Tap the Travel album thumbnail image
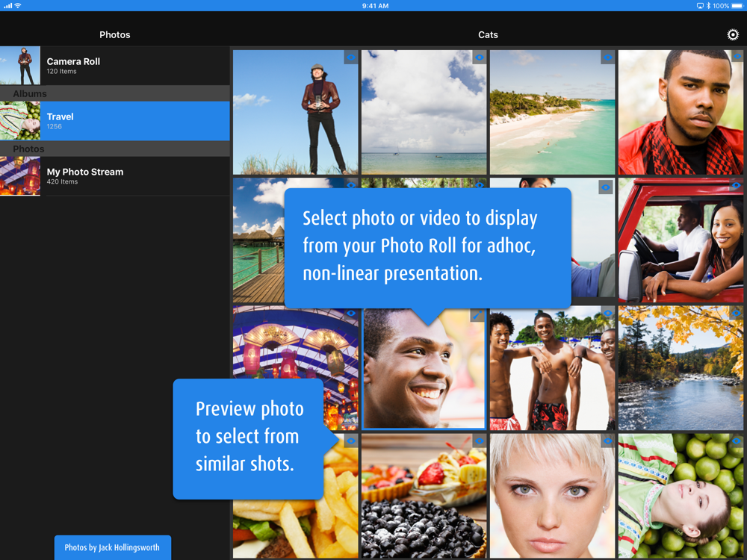Image resolution: width=747 pixels, height=560 pixels. (20, 121)
